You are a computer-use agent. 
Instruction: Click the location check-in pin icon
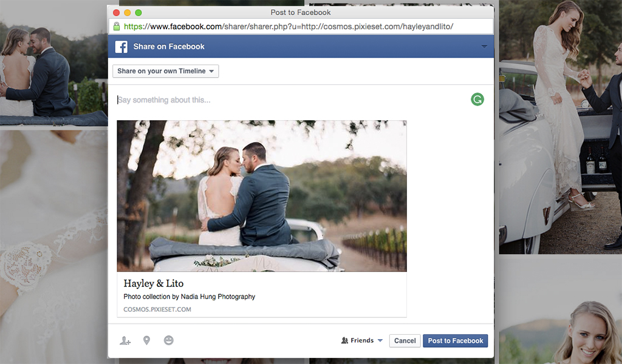tap(146, 340)
